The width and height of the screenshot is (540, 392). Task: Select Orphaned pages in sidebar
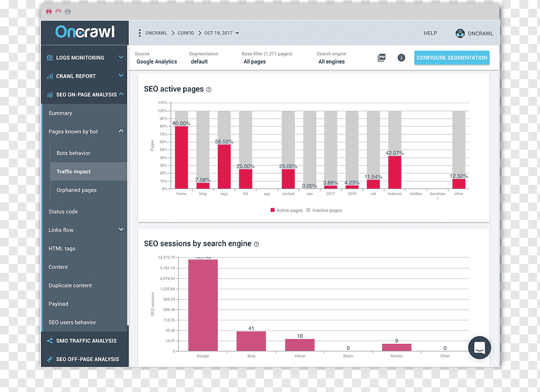pos(76,190)
